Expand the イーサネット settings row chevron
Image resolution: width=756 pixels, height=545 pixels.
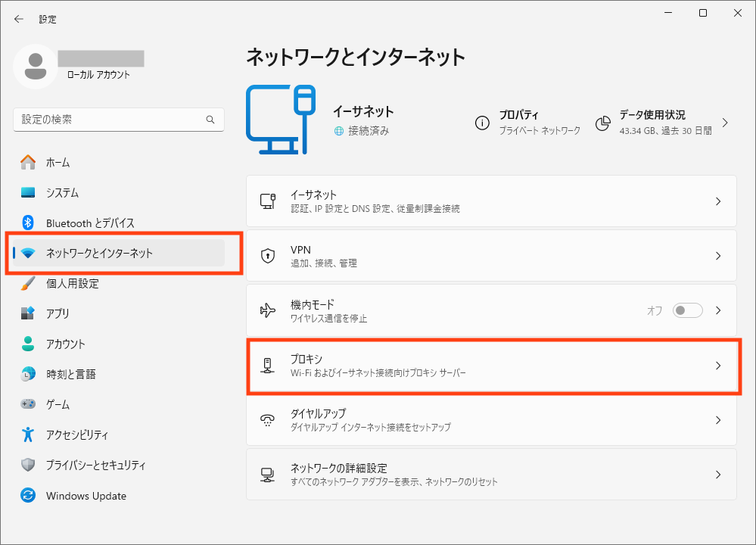click(x=718, y=201)
